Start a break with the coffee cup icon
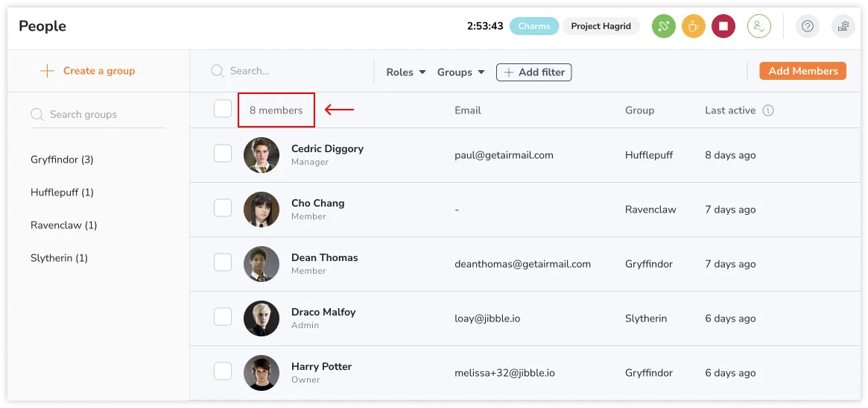Viewport: 868px width, 408px height. pyautogui.click(x=693, y=26)
